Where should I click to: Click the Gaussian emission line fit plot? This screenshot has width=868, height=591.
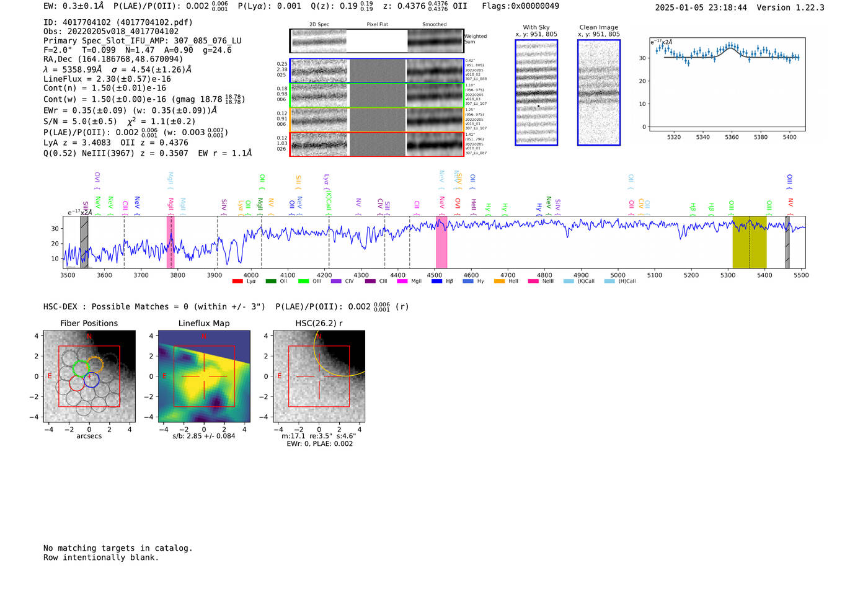tap(727, 84)
